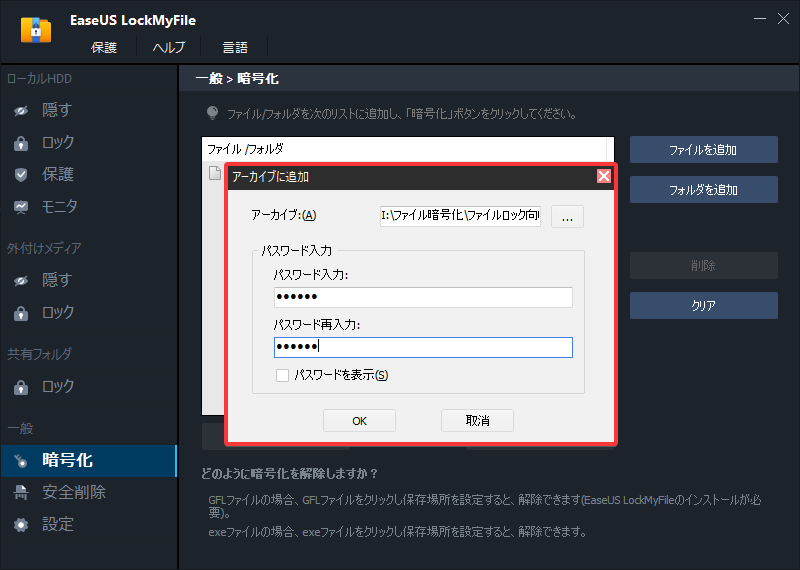Viewport: 800px width, 570px height.
Task: Open ロック under ローカルHDD
Action: tap(58, 142)
